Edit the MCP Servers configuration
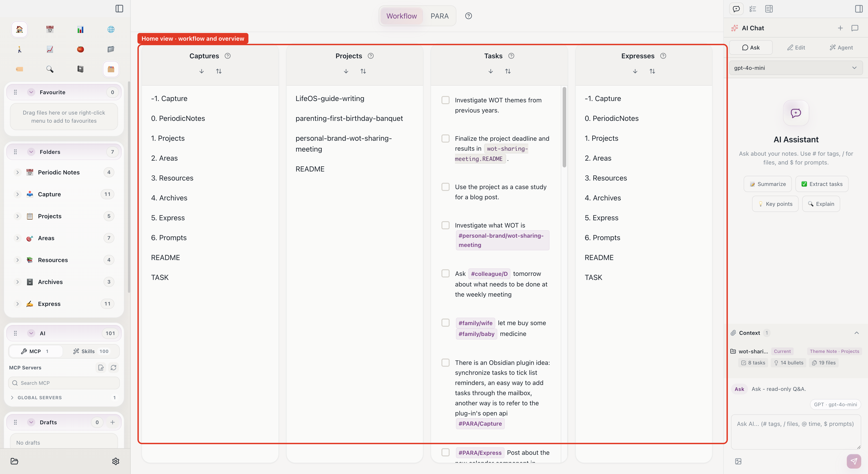The height and width of the screenshot is (474, 868). coord(101,368)
